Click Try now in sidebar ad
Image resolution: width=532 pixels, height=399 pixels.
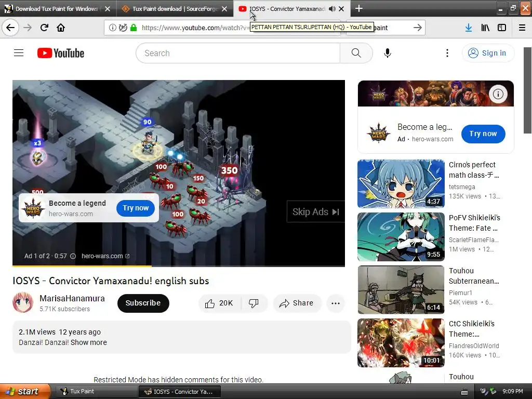[483, 134]
